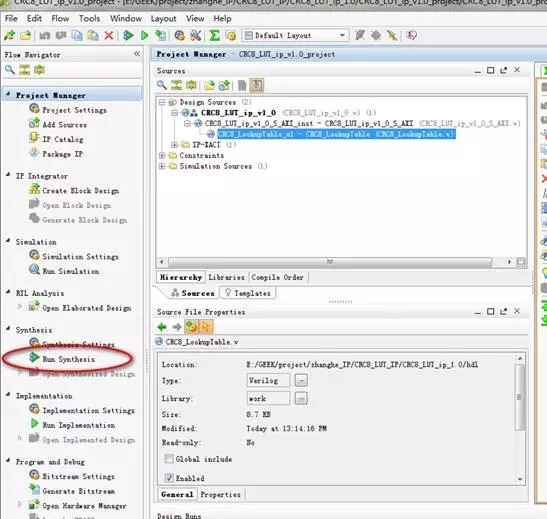Uncheck the Enabled checkbox
The height and width of the screenshot is (519, 547).
[169, 477]
